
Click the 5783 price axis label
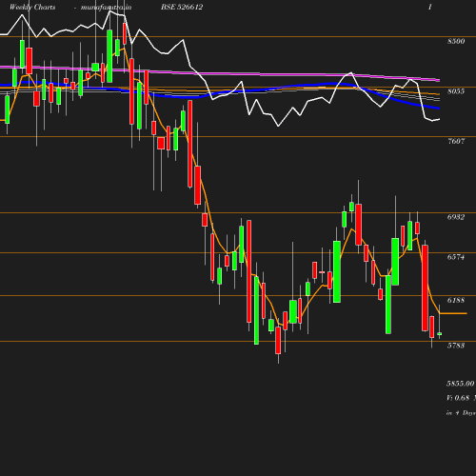pyautogui.click(x=456, y=346)
